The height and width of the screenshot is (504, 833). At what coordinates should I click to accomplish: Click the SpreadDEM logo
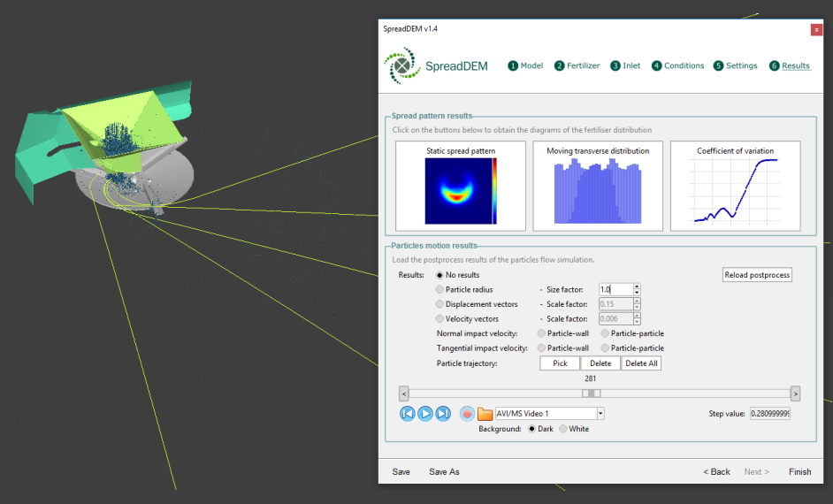coord(401,65)
